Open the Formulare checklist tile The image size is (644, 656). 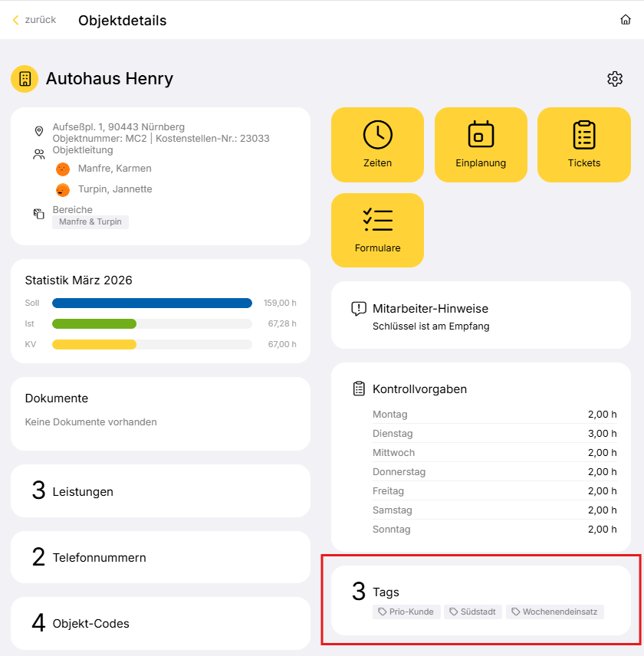(377, 230)
